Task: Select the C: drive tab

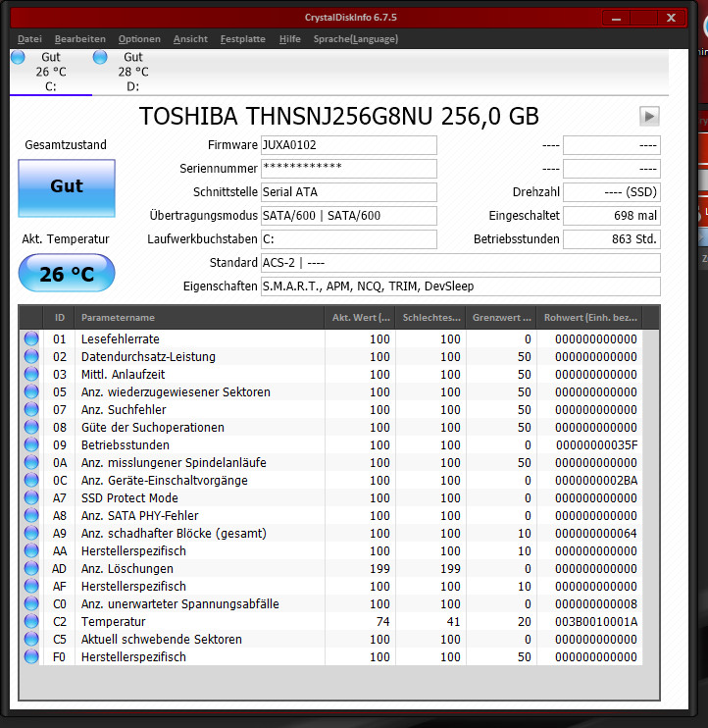Action: pyautogui.click(x=51, y=72)
